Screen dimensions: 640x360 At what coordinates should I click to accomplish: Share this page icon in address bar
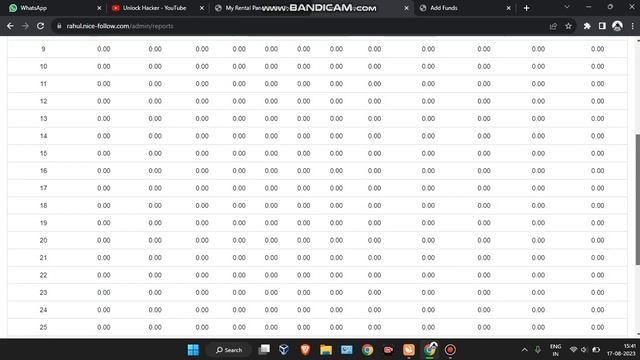(x=553, y=26)
